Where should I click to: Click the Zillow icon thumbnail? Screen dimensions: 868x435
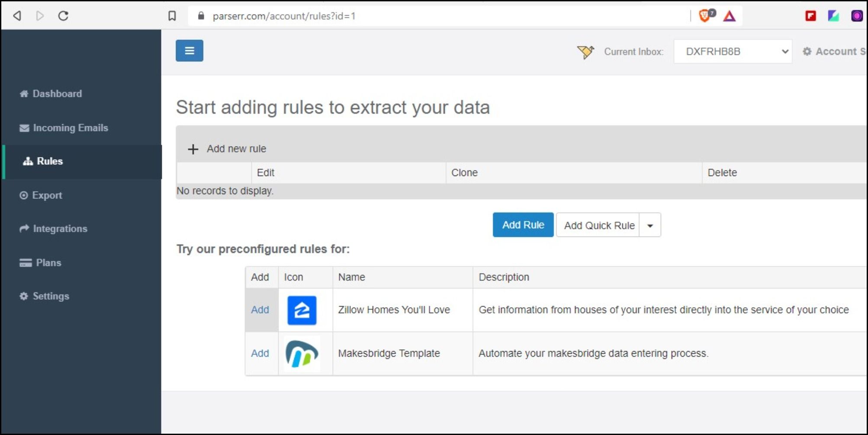tap(302, 310)
